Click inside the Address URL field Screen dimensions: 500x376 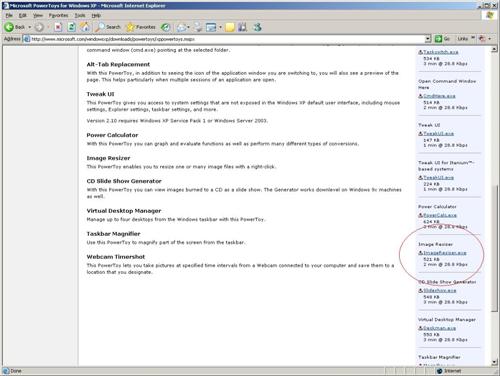pyautogui.click(x=227, y=39)
